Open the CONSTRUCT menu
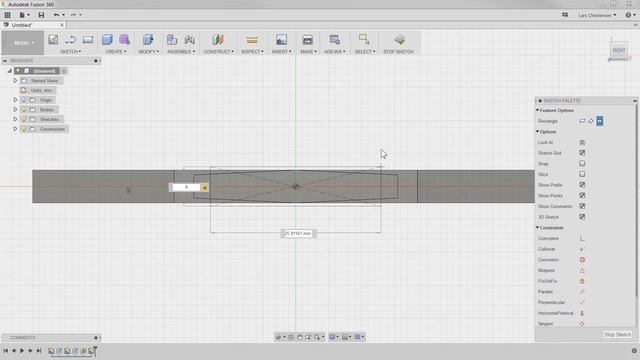The width and height of the screenshot is (640, 360). point(219,52)
